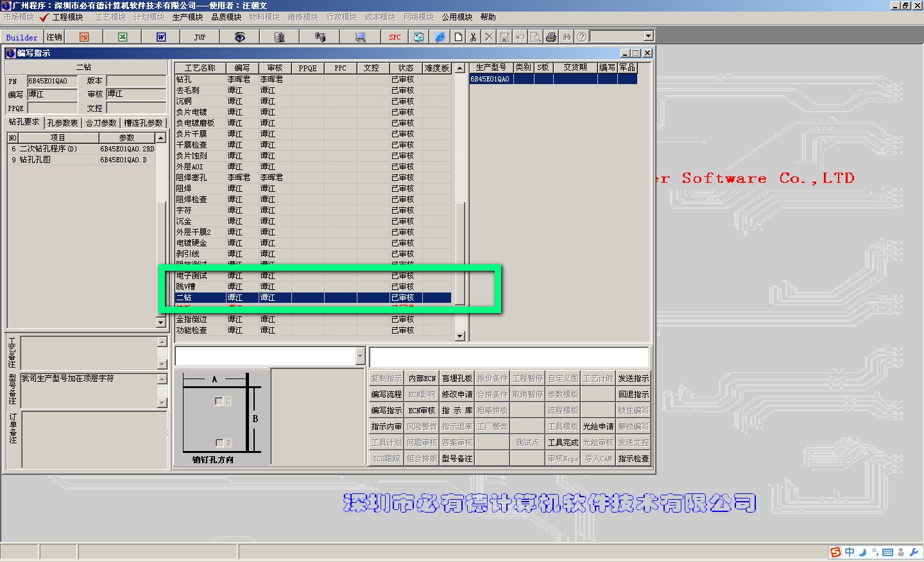Select the 钻孔 row in process list

tap(313, 80)
